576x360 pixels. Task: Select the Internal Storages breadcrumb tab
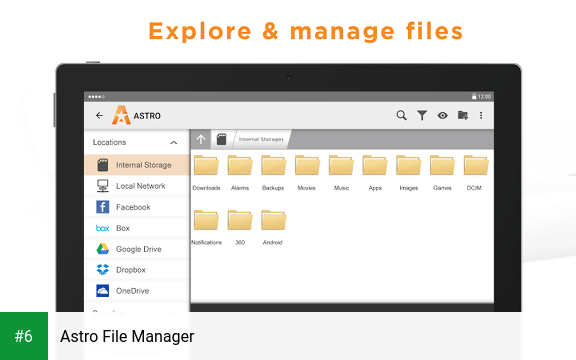261,139
